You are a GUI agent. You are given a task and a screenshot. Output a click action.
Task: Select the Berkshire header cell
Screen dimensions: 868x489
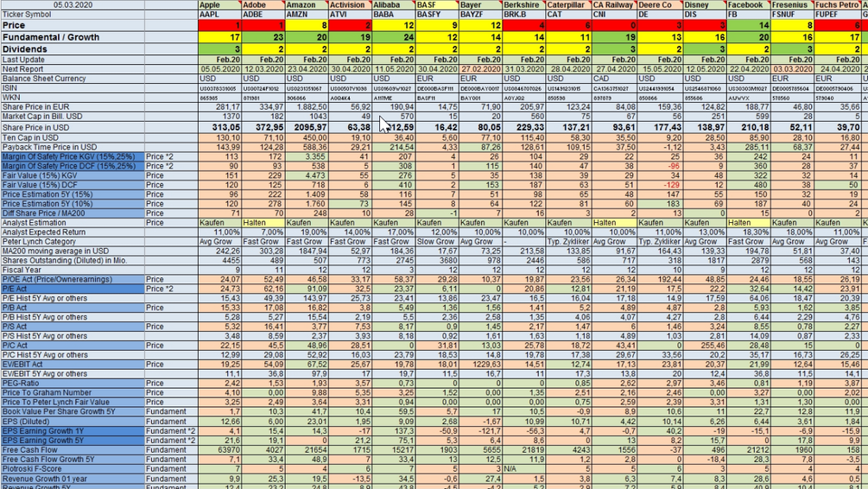(524, 4)
